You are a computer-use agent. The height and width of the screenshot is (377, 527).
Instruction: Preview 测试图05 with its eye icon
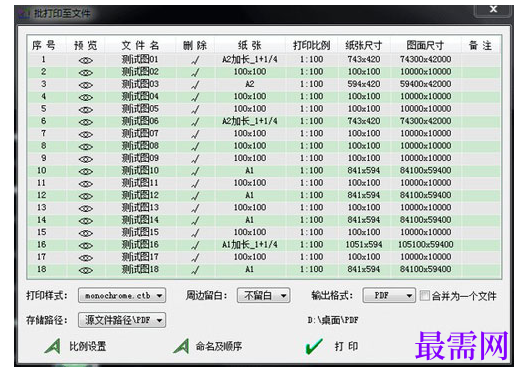click(x=86, y=110)
